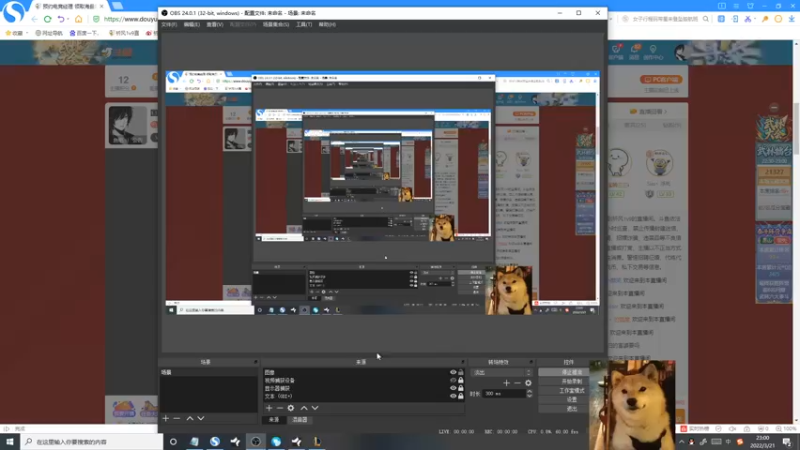This screenshot has width=800, height=450.
Task: Pop out the Scenes dock panel
Action: 256,362
